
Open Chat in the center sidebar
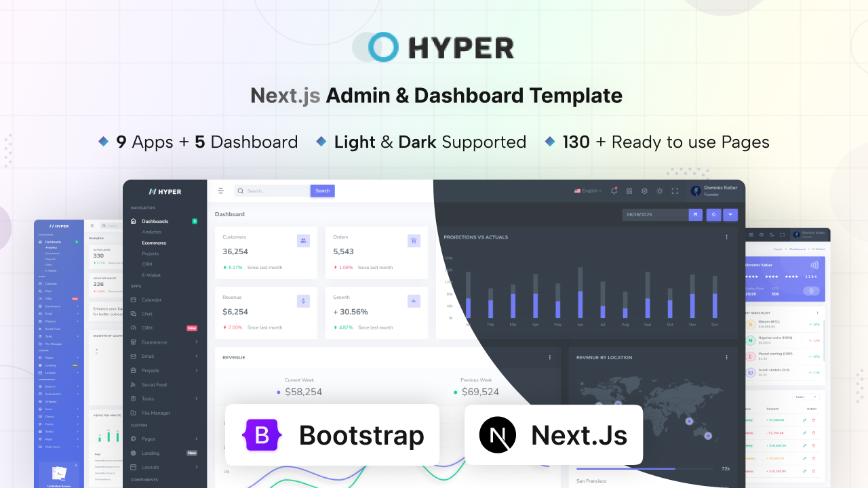[x=147, y=314]
